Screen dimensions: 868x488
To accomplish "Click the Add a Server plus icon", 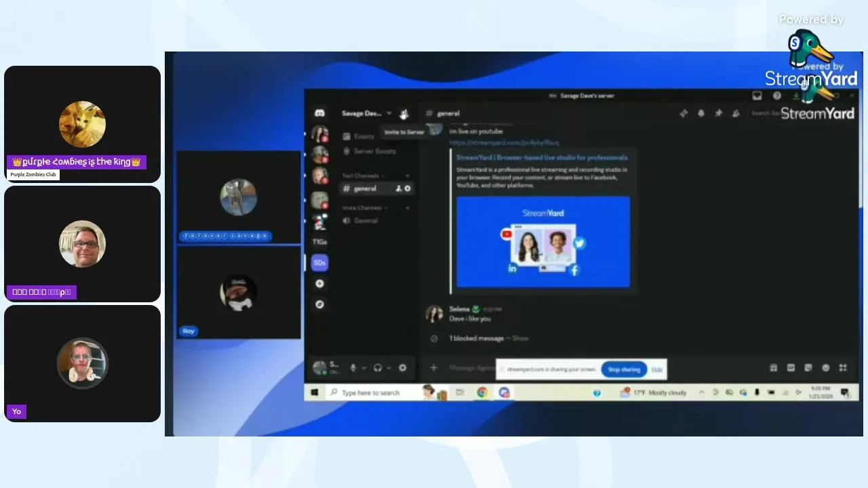I will (x=319, y=284).
